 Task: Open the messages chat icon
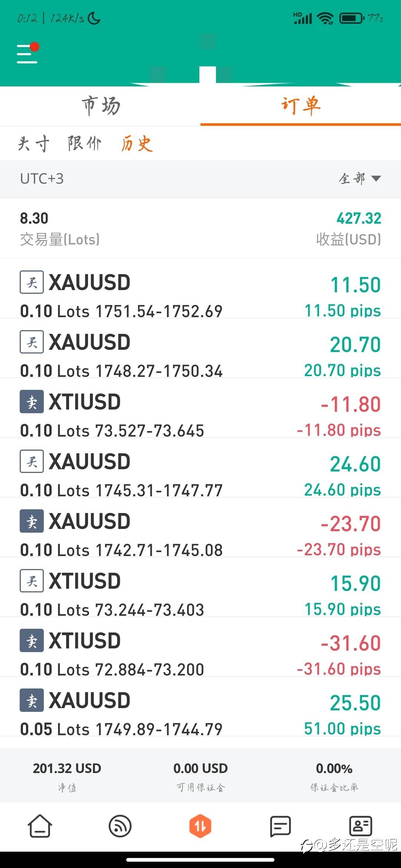tap(280, 826)
